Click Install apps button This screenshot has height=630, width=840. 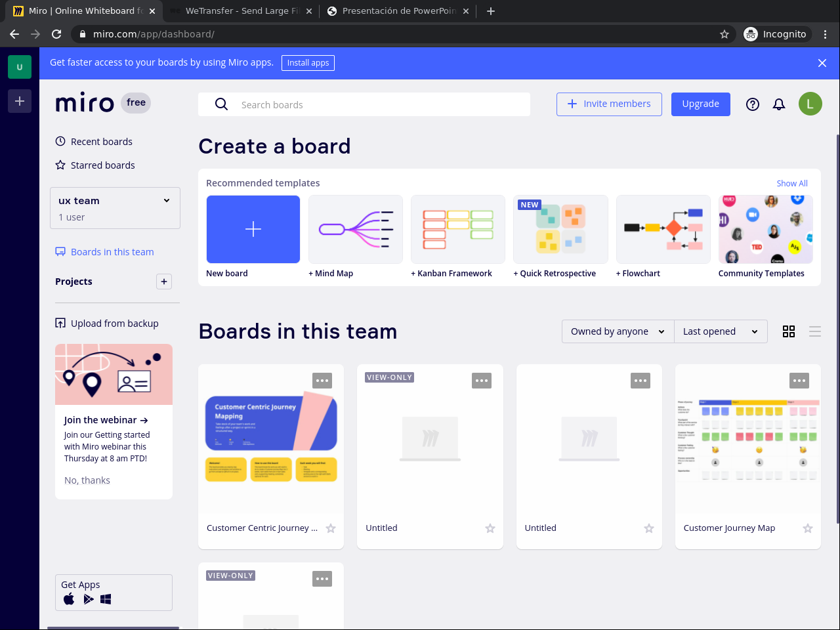308,63
